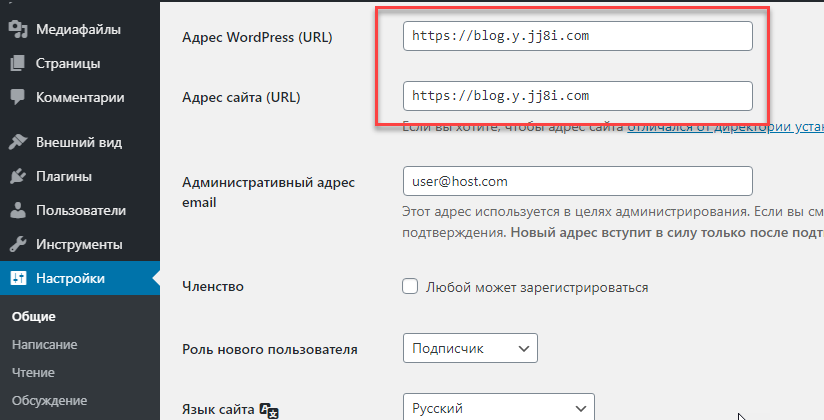Click the Comments speech bubble icon

[18, 97]
